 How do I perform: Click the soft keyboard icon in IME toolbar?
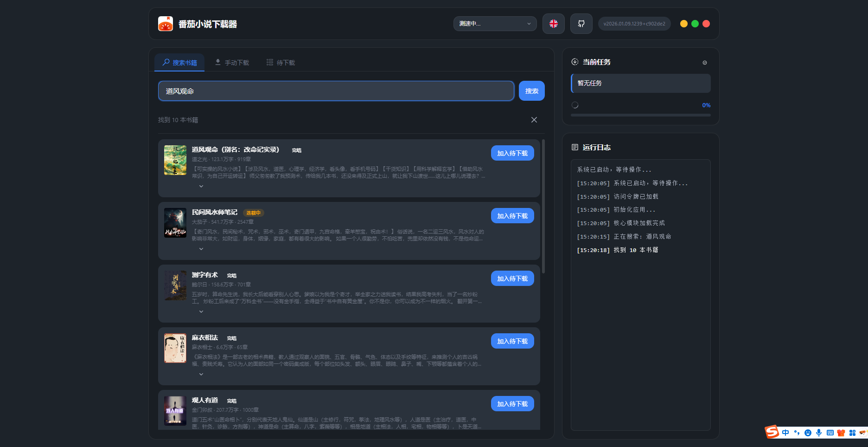(830, 433)
